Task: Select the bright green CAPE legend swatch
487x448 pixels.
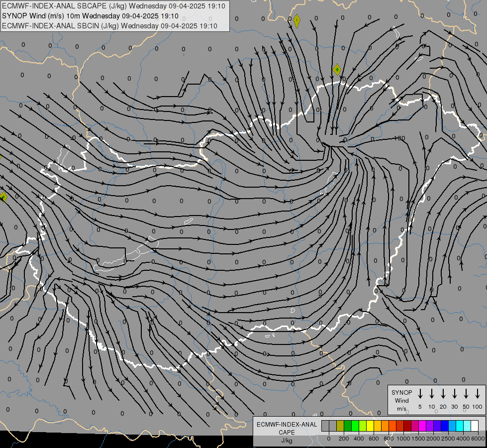Action: [355, 426]
